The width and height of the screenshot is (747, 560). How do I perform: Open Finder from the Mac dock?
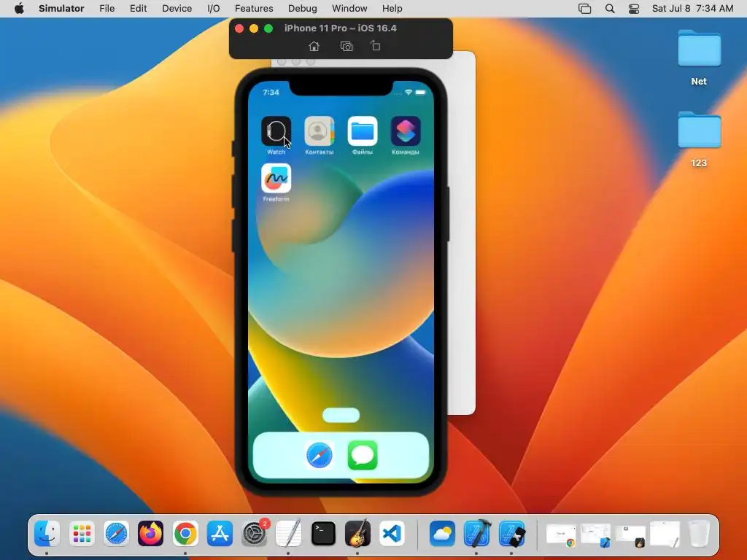(x=47, y=533)
